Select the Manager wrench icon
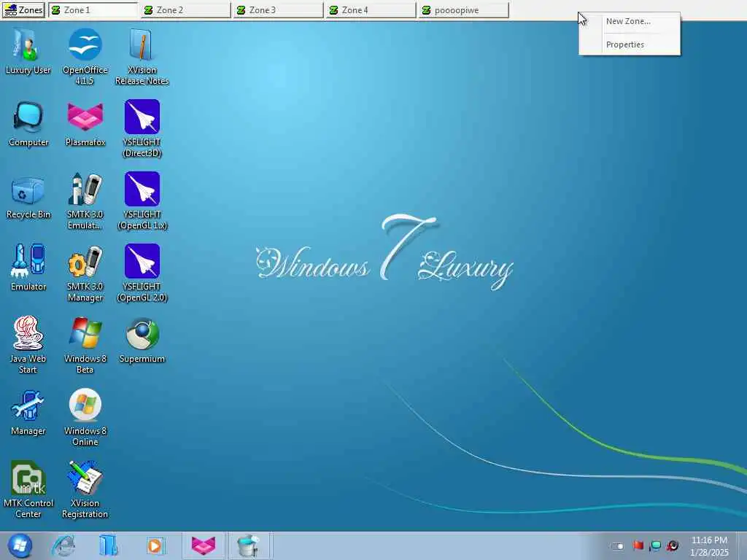 (28, 413)
